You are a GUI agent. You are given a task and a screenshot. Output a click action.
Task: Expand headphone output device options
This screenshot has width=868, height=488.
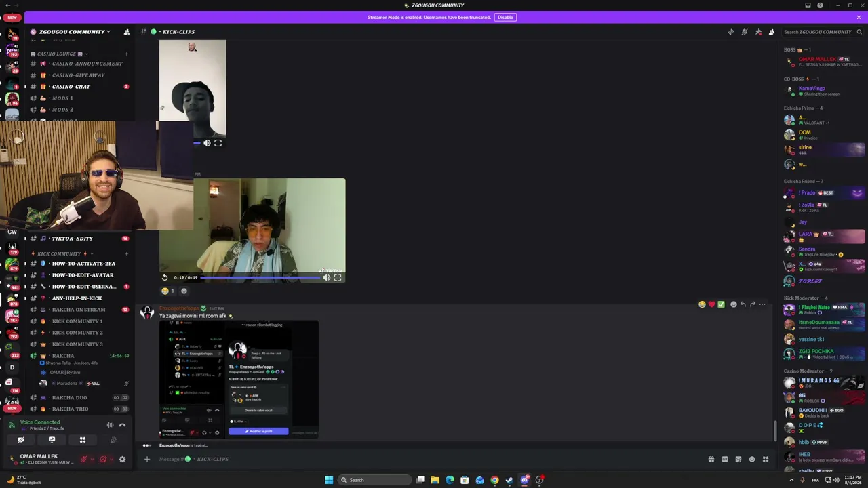(111, 459)
